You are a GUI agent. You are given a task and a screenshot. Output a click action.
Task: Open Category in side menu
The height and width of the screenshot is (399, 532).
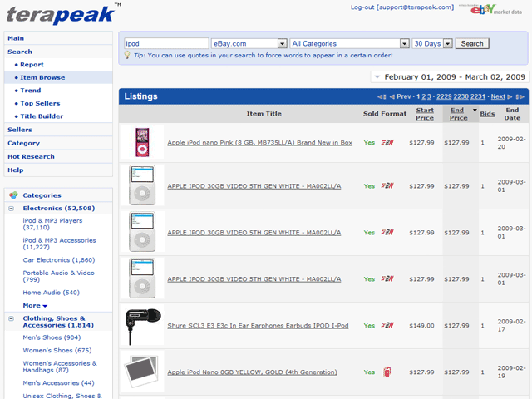(24, 143)
